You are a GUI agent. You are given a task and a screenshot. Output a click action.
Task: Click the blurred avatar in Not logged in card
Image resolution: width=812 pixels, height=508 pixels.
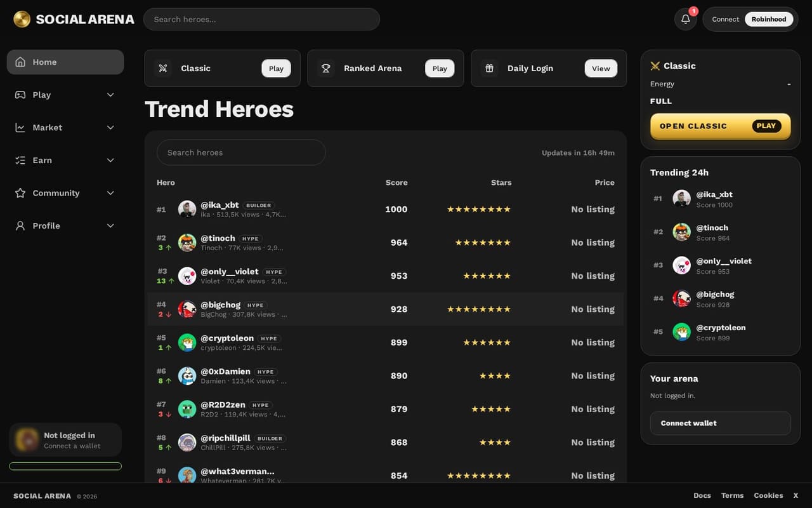click(27, 439)
